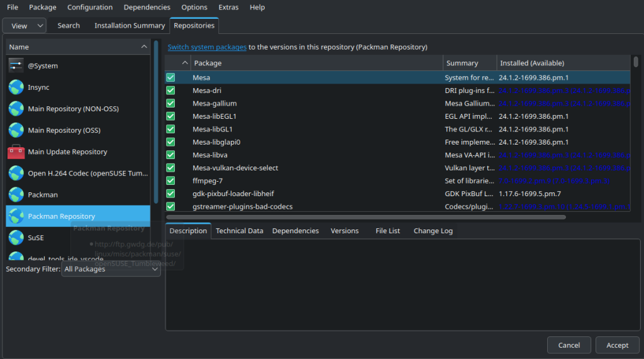Image resolution: width=644 pixels, height=359 pixels.
Task: Click the package list vertical scrollbar
Action: (636, 62)
